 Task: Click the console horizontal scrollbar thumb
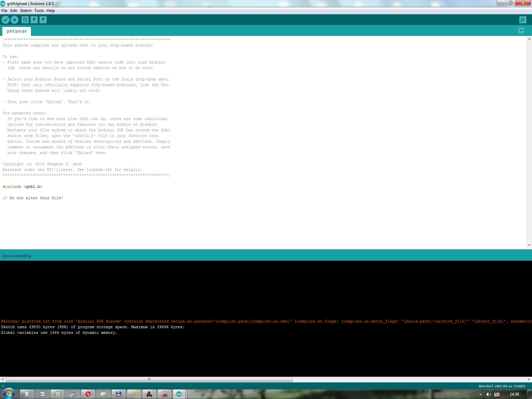point(149,379)
